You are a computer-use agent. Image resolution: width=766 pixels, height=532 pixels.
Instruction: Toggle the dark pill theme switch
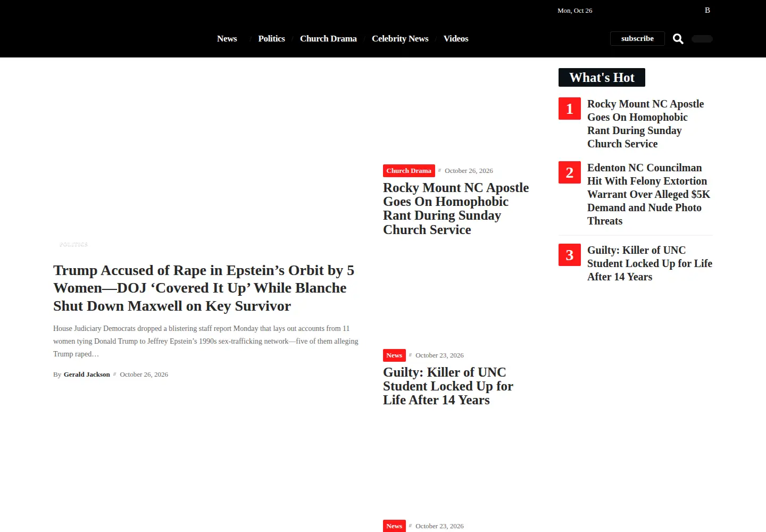pos(702,39)
